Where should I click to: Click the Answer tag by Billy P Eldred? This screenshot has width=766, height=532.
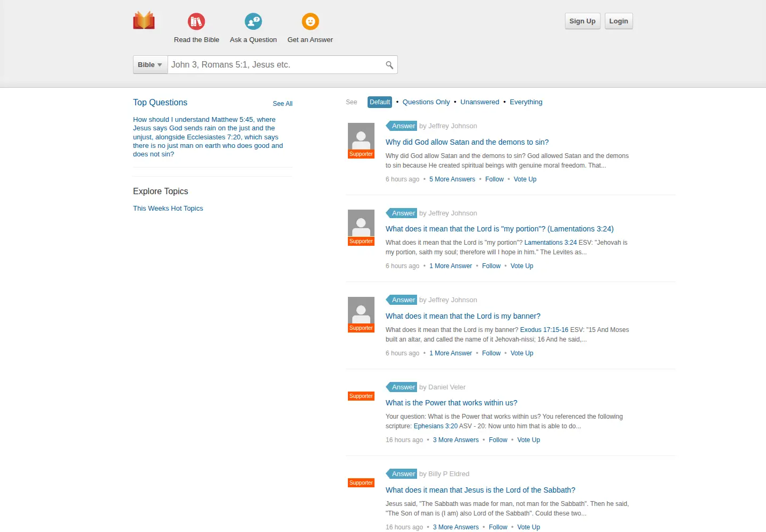(402, 474)
